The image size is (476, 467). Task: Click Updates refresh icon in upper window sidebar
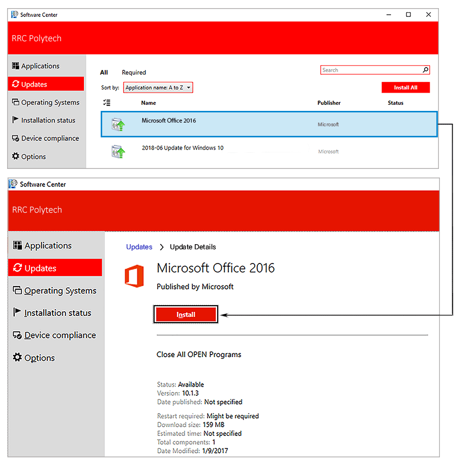pos(15,84)
